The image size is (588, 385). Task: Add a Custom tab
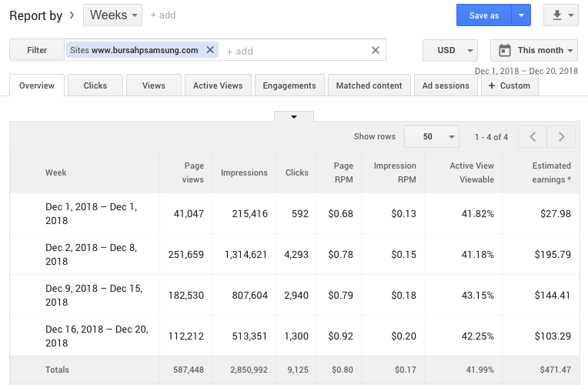[509, 85]
